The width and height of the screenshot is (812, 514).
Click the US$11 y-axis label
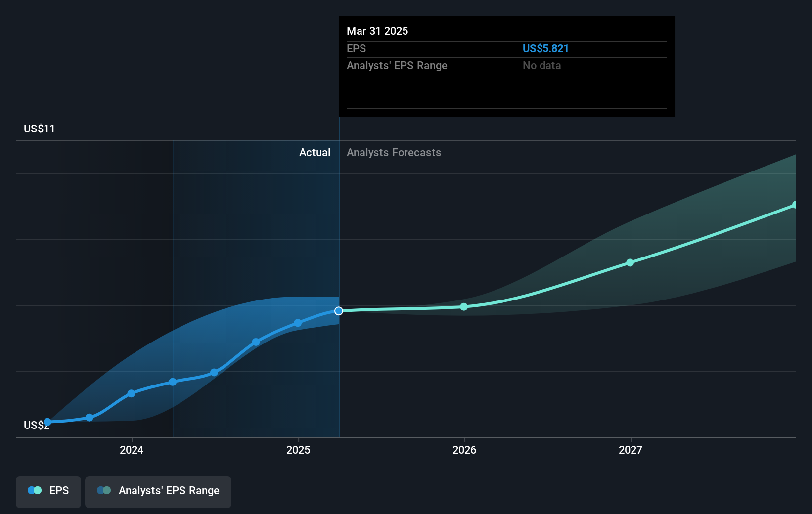pos(39,128)
